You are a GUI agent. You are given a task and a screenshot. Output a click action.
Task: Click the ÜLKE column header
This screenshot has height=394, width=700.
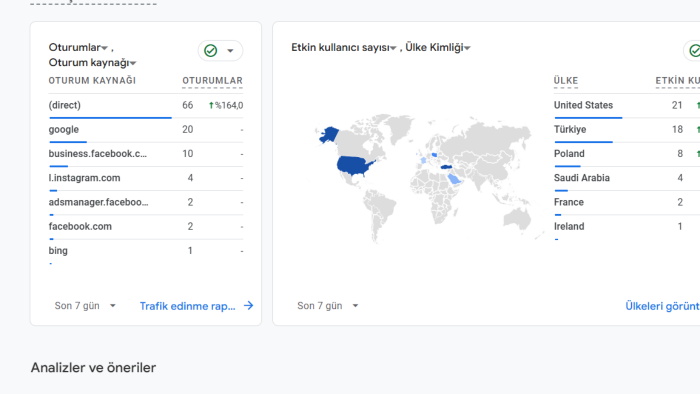pos(566,81)
